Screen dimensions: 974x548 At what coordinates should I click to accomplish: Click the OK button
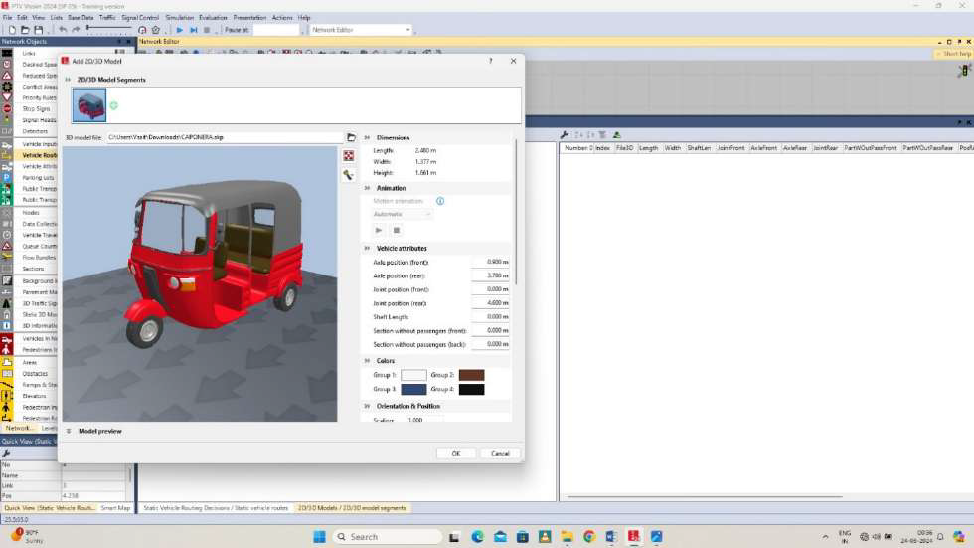tap(455, 453)
